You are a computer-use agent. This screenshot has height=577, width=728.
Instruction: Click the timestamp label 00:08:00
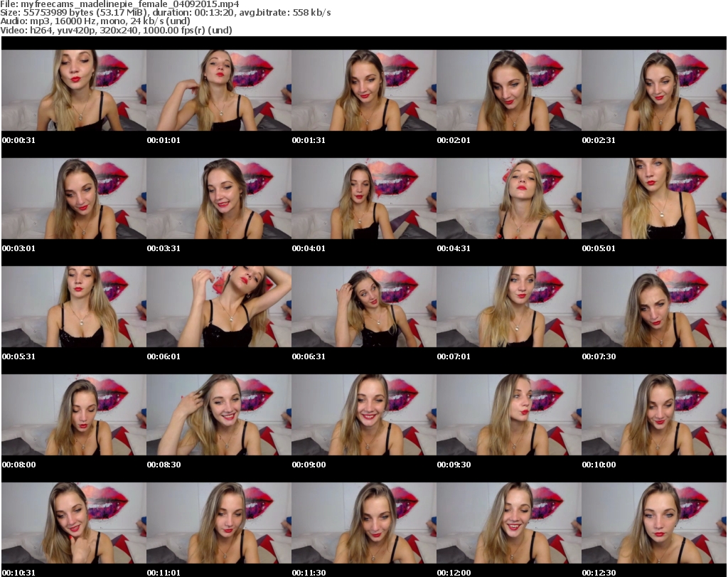click(18, 465)
